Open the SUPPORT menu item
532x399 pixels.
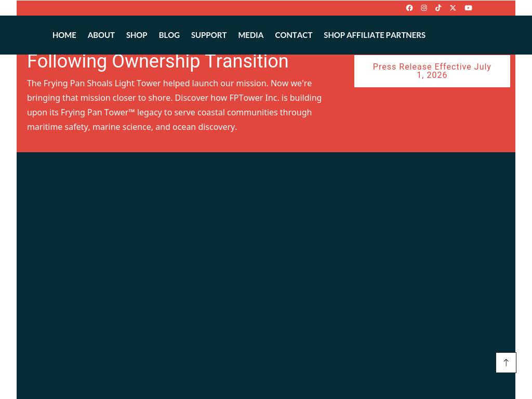[x=209, y=35]
